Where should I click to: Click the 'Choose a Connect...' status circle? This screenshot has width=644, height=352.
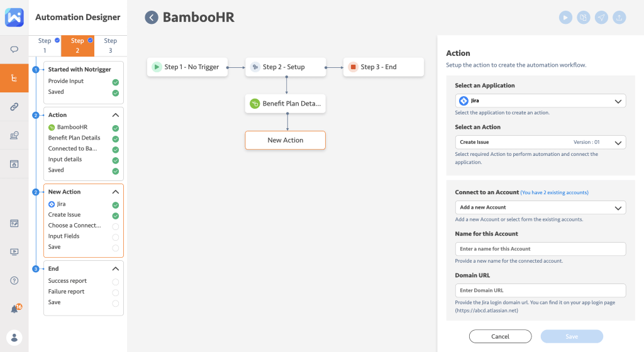click(115, 226)
